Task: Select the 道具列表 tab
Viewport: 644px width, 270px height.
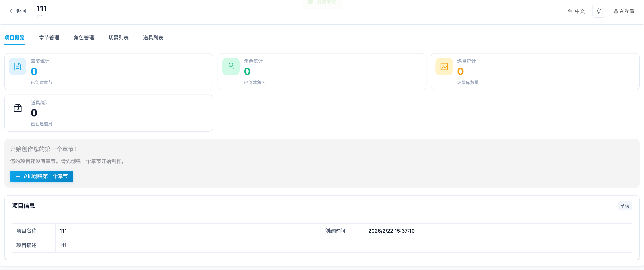Action: [153, 38]
